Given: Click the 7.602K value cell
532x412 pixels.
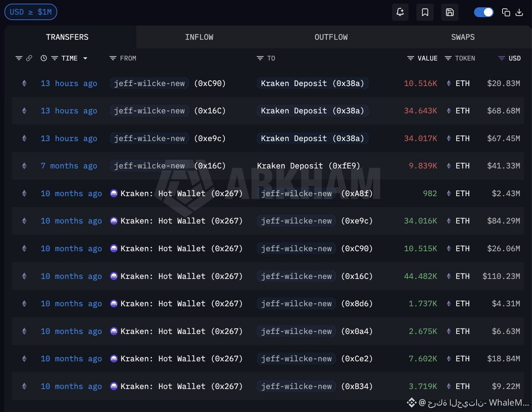Looking at the screenshot, I should tap(423, 358).
